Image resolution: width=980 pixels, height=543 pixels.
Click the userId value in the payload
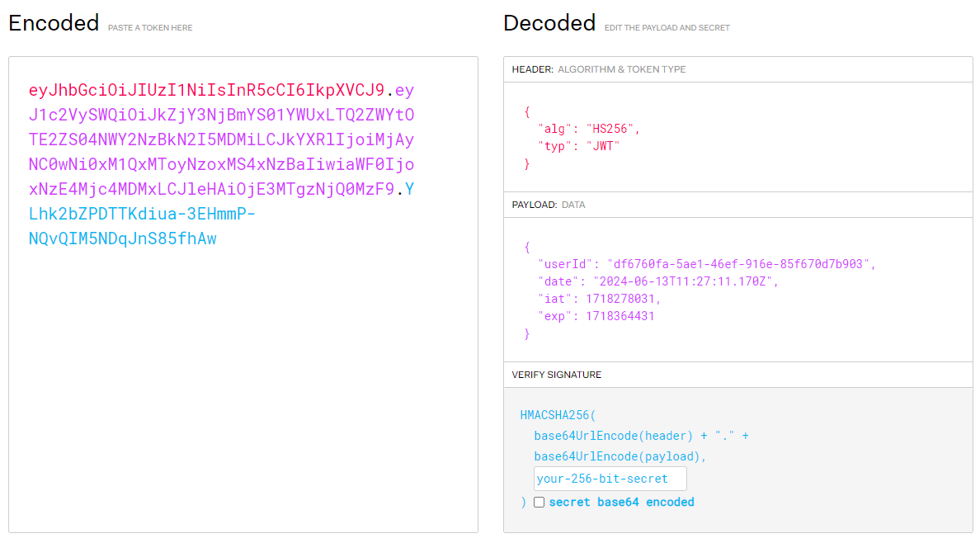coord(739,264)
